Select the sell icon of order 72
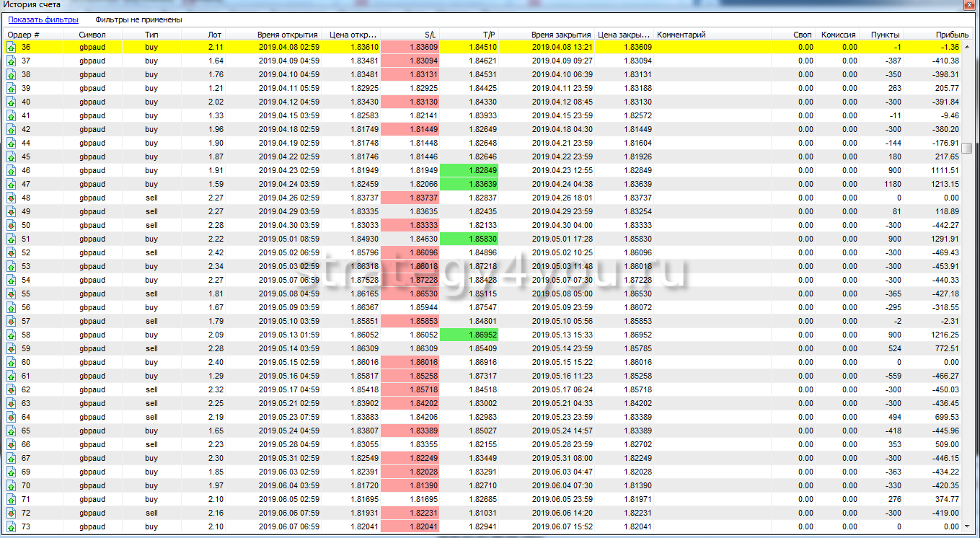This screenshot has height=538, width=980. coord(12,513)
